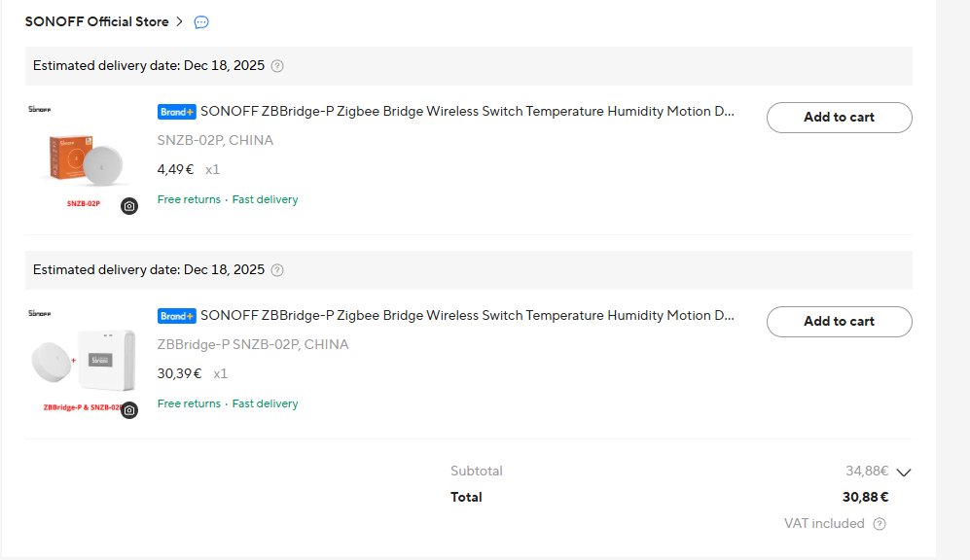Screen dimensions: 970x560
Task: Click the 4,49€ price of first item
Action: pyautogui.click(x=176, y=169)
